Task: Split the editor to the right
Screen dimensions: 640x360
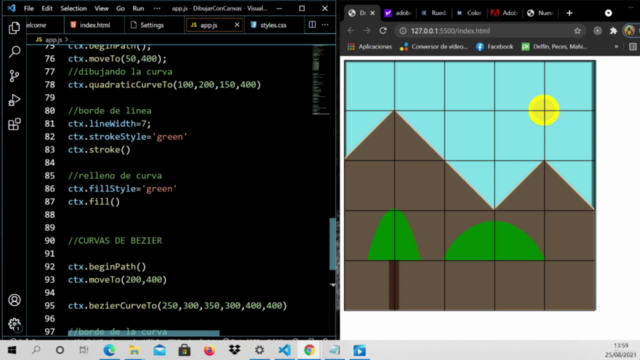Action: 312,24
